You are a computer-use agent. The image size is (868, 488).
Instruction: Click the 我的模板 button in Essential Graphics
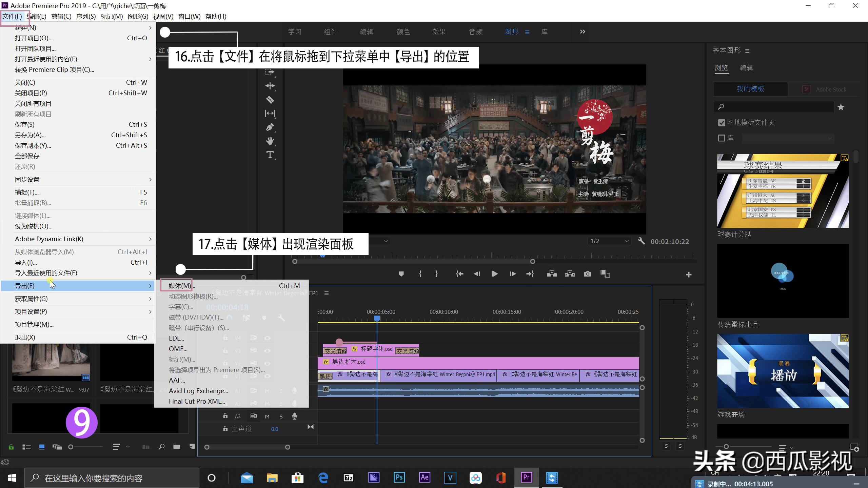[750, 89]
